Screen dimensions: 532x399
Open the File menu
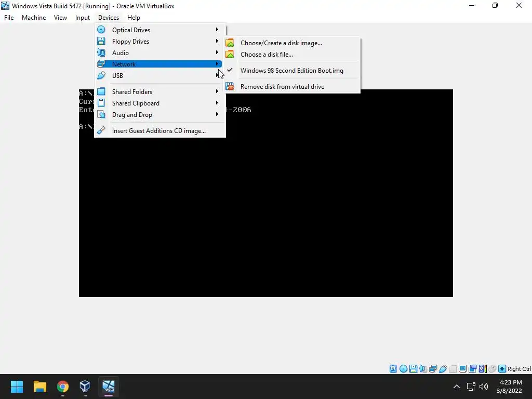click(9, 18)
